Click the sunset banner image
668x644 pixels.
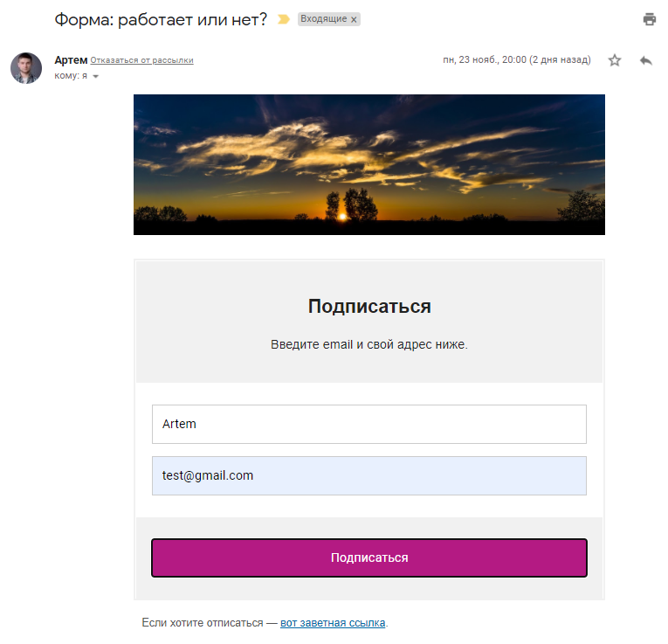click(x=369, y=164)
